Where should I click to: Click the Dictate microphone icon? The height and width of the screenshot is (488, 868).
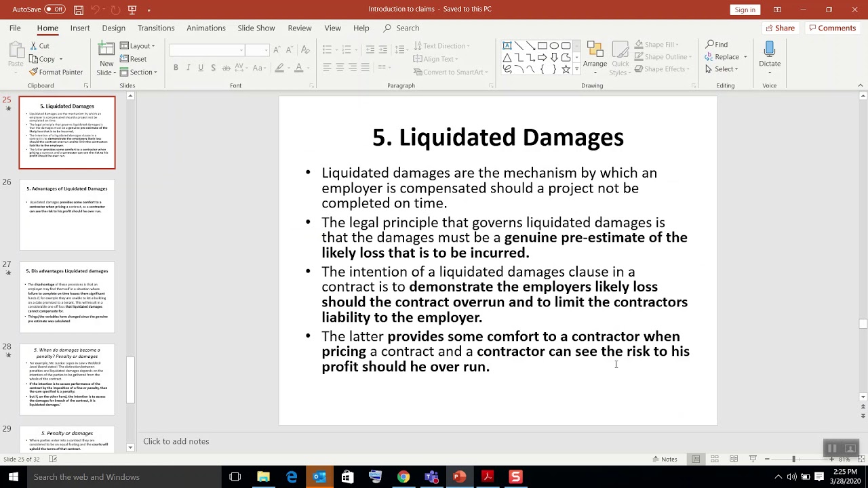click(769, 49)
